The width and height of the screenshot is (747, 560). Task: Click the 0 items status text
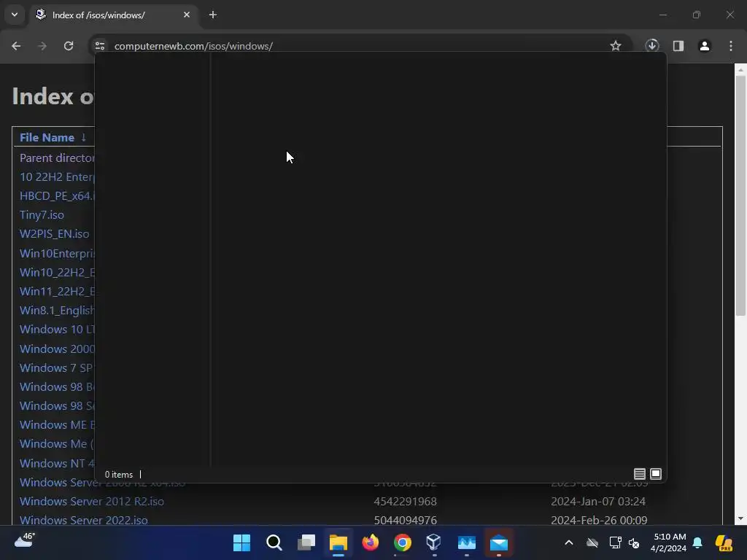pos(119,475)
